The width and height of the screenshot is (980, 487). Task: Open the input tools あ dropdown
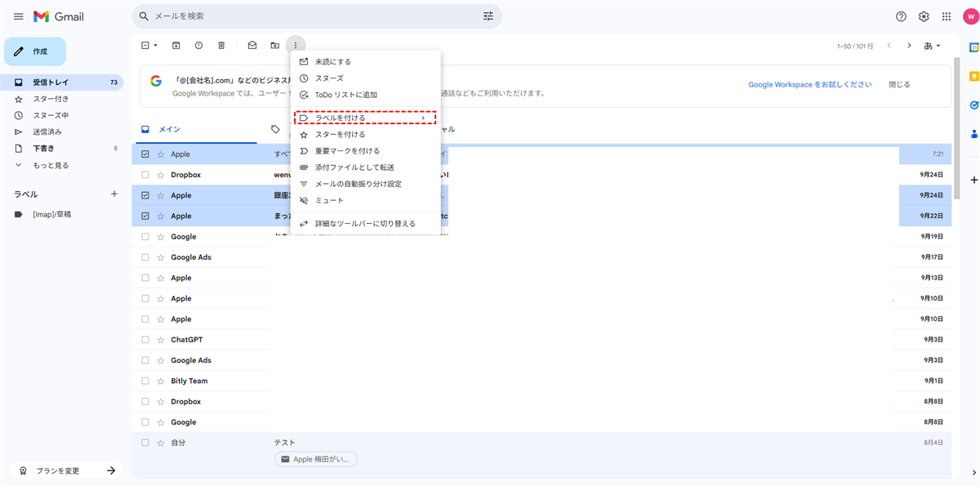[x=932, y=46]
